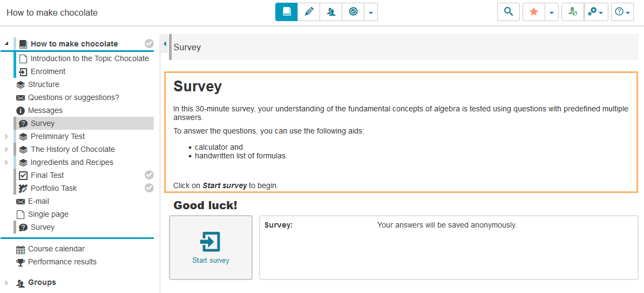The image size is (644, 293).
Task: Expand the Groups section
Action: coord(6,283)
